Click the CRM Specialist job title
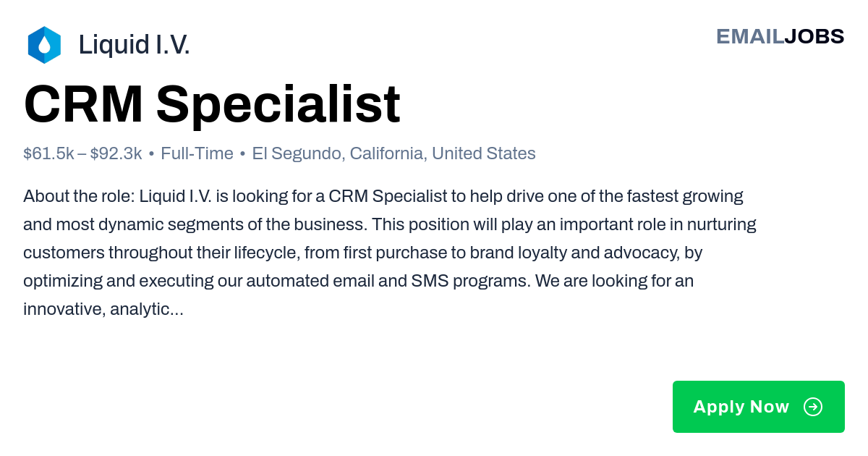This screenshot has width=868, height=456. click(212, 104)
